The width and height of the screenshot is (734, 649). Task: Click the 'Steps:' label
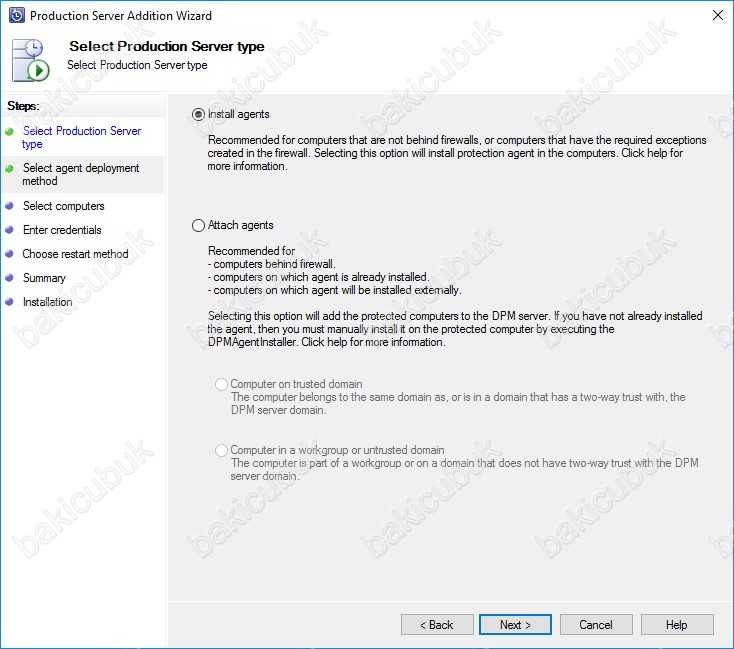point(23,106)
